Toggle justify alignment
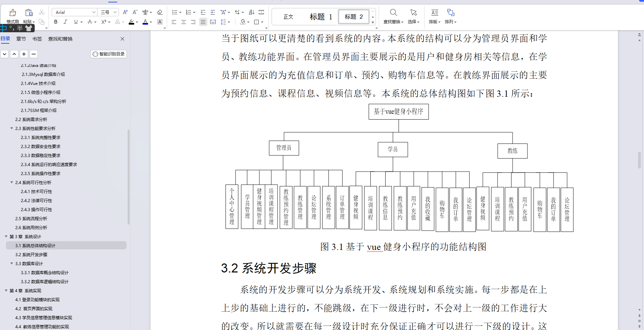Image resolution: width=644 pixels, height=330 pixels. [203, 22]
